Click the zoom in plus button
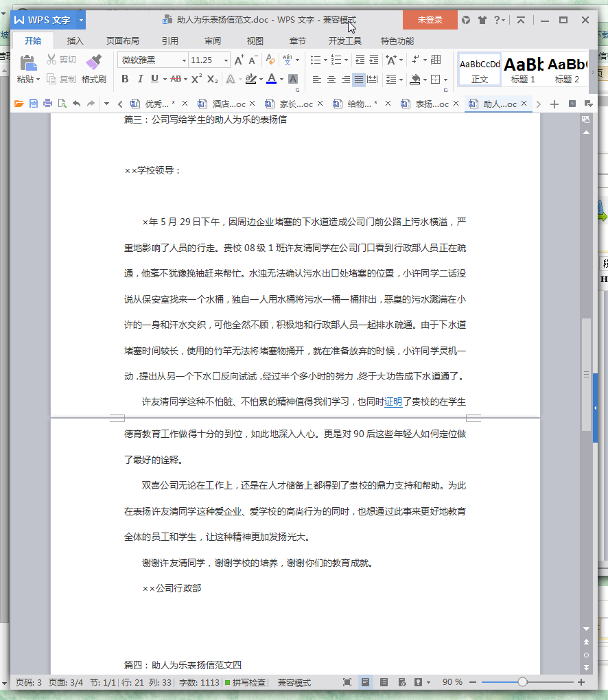Image resolution: width=608 pixels, height=700 pixels. click(581, 682)
